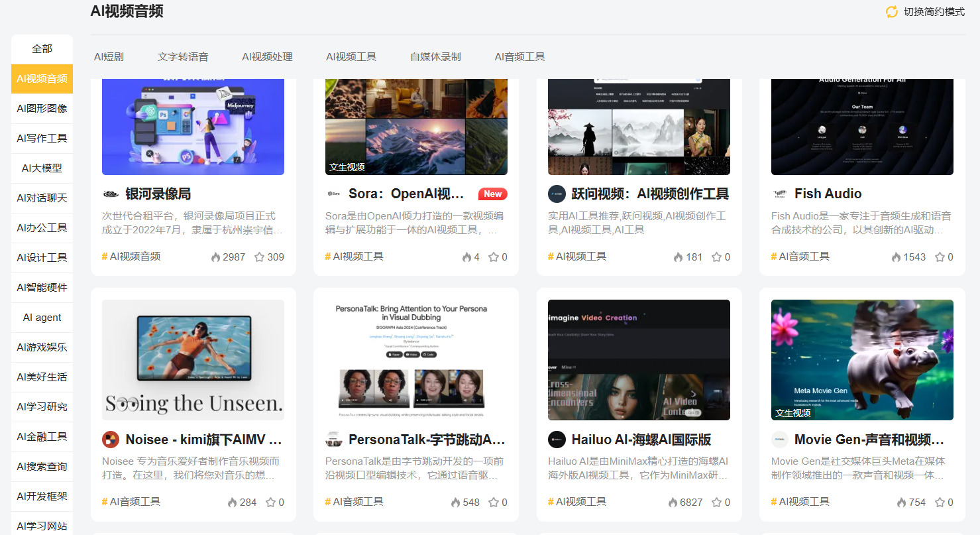Open the 自媒体录制 sub-category tab
The width and height of the screenshot is (980, 535).
coord(435,57)
